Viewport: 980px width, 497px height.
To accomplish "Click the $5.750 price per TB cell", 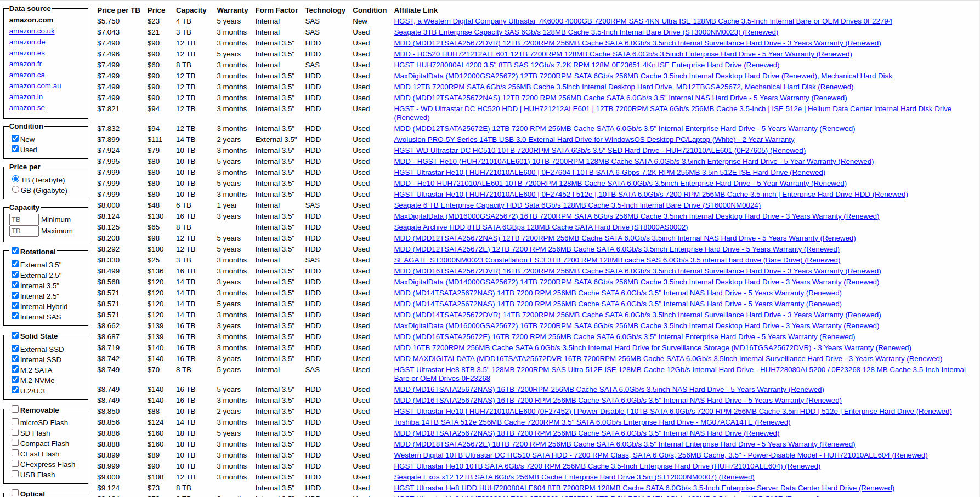I will click(x=108, y=21).
